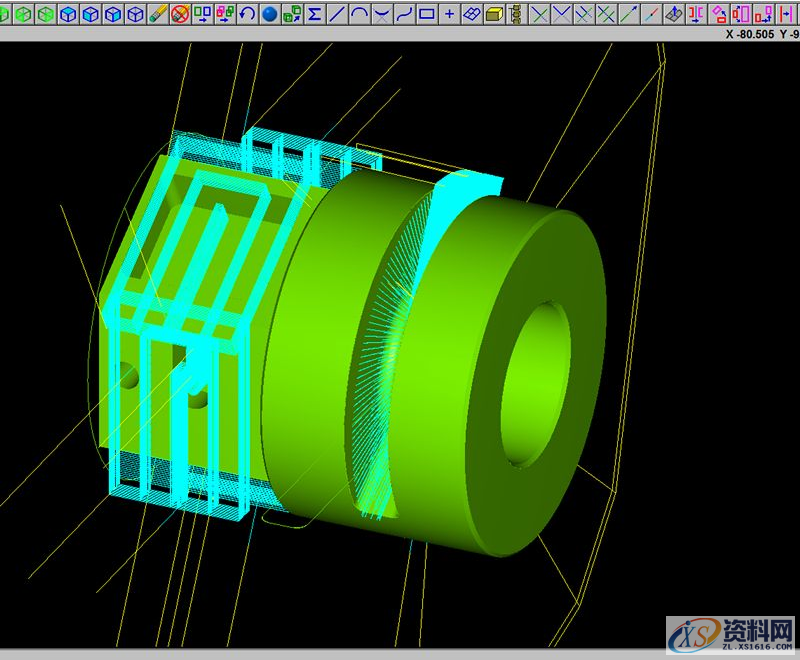The image size is (800, 660).
Task: Open the Sigma analyze tool
Action: (315, 14)
